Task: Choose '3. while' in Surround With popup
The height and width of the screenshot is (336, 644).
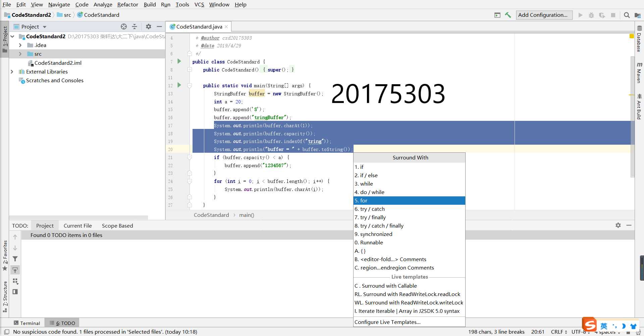Action: coord(409,184)
